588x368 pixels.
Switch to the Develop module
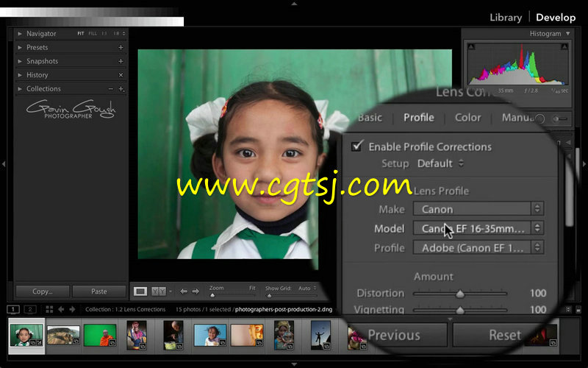coord(556,18)
